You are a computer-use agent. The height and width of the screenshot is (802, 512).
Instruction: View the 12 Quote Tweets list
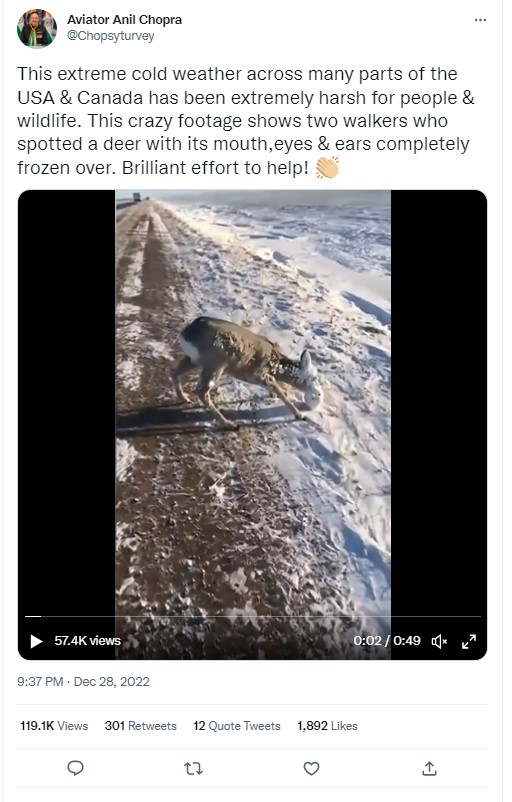[x=237, y=726]
